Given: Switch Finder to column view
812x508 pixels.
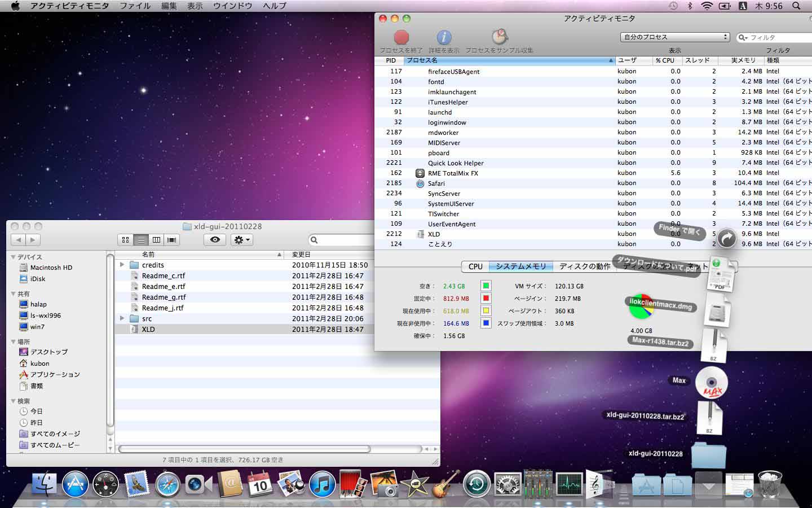Looking at the screenshot, I should (156, 240).
